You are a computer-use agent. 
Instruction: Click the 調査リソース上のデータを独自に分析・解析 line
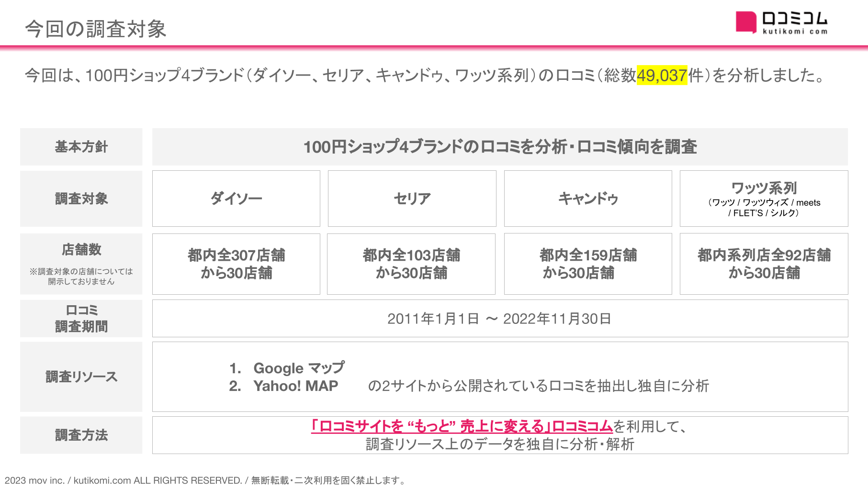pos(500,444)
